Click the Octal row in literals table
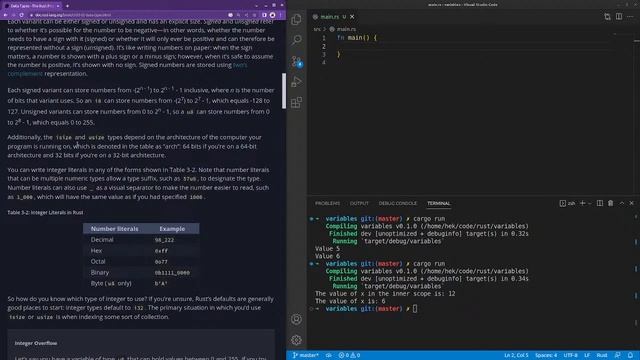This screenshot has height=360, width=640. tap(141, 262)
